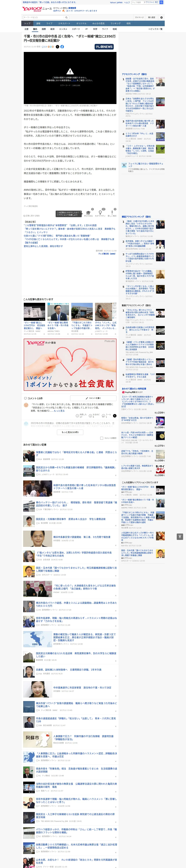Image resolution: width=186 pixels, height=868 pixels.
Task: Click the うーん reaction face
Action: point(103,416)
